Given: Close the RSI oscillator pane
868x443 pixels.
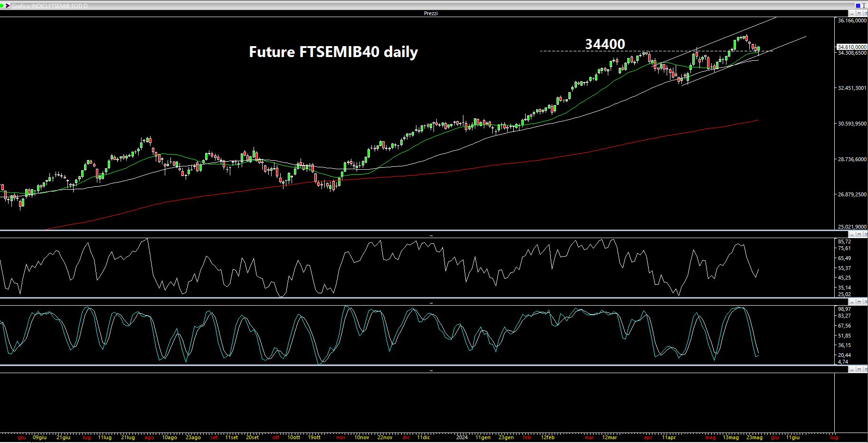Looking at the screenshot, I should pyautogui.click(x=865, y=234).
